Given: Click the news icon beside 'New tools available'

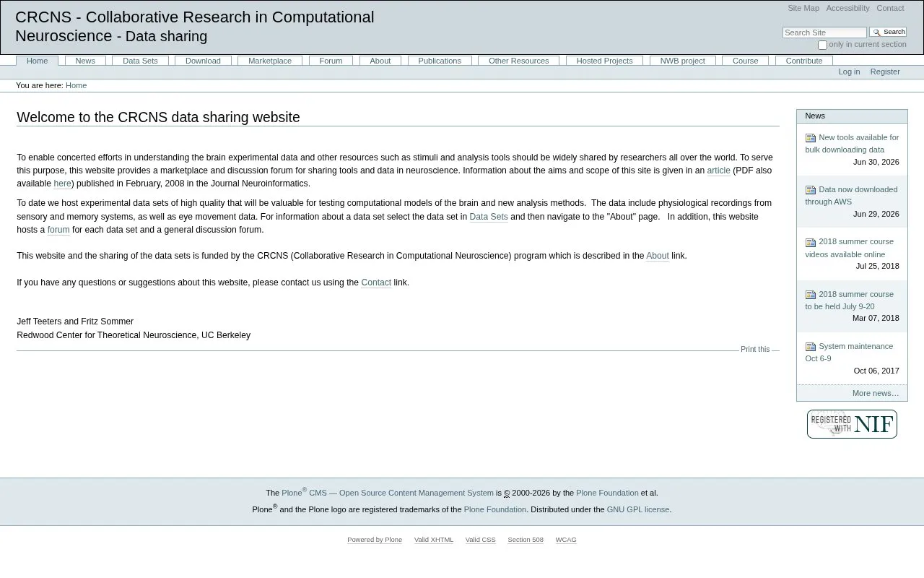Looking at the screenshot, I should 810,138.
